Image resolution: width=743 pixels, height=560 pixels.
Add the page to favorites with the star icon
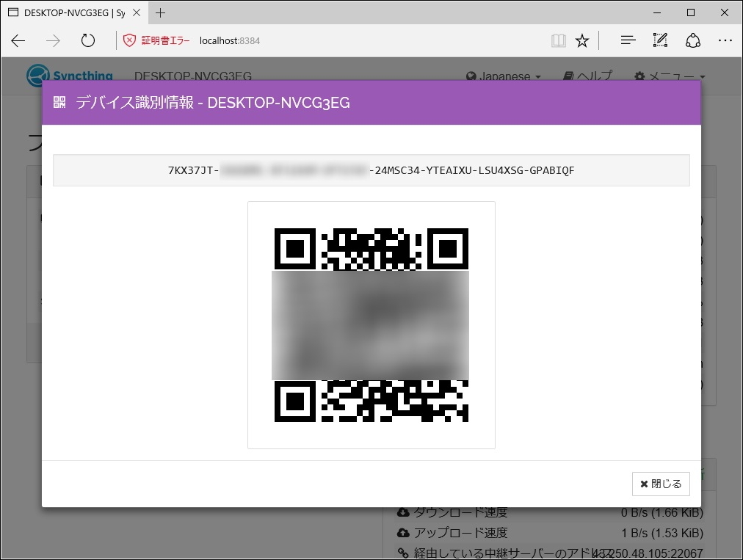point(581,40)
